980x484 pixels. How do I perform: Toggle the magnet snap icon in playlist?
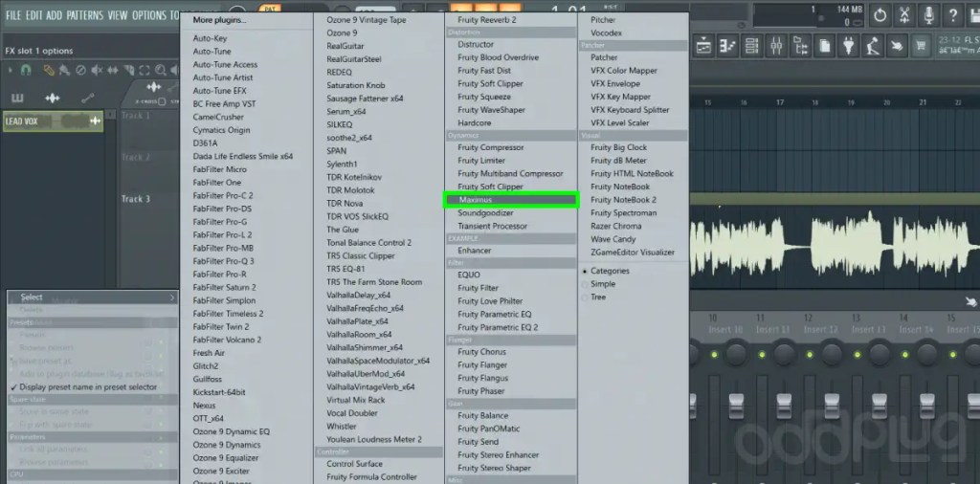26,71
